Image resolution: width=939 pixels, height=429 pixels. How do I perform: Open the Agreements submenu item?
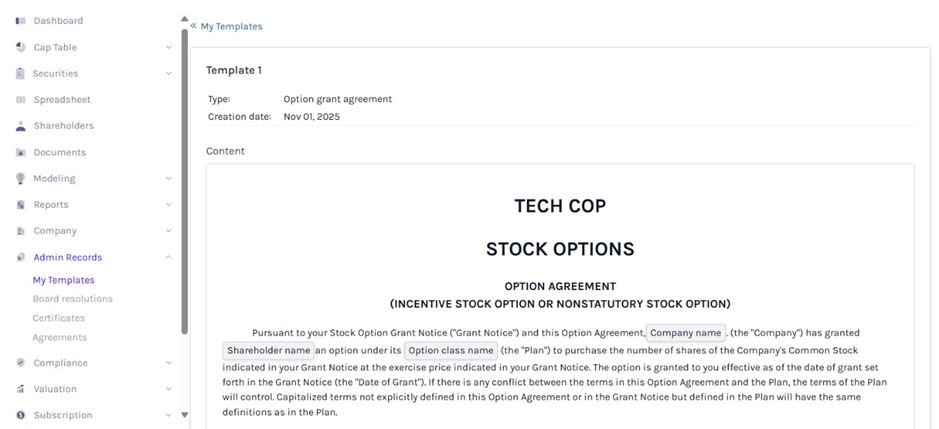[60, 337]
